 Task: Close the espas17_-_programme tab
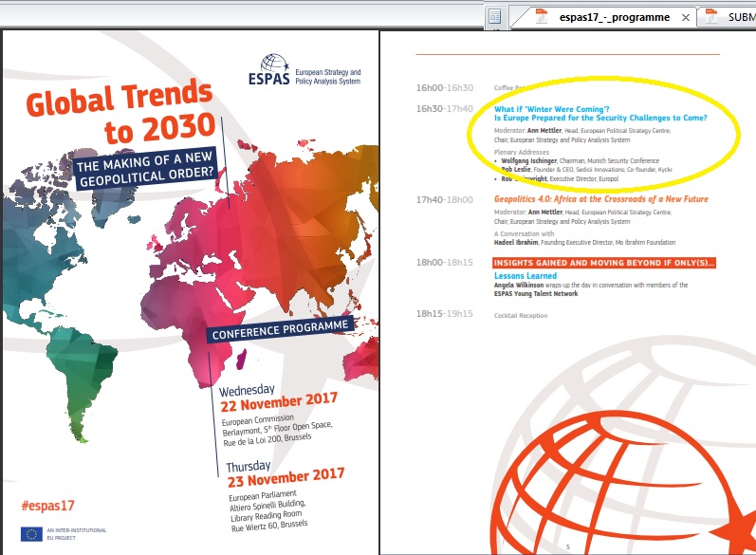(685, 18)
